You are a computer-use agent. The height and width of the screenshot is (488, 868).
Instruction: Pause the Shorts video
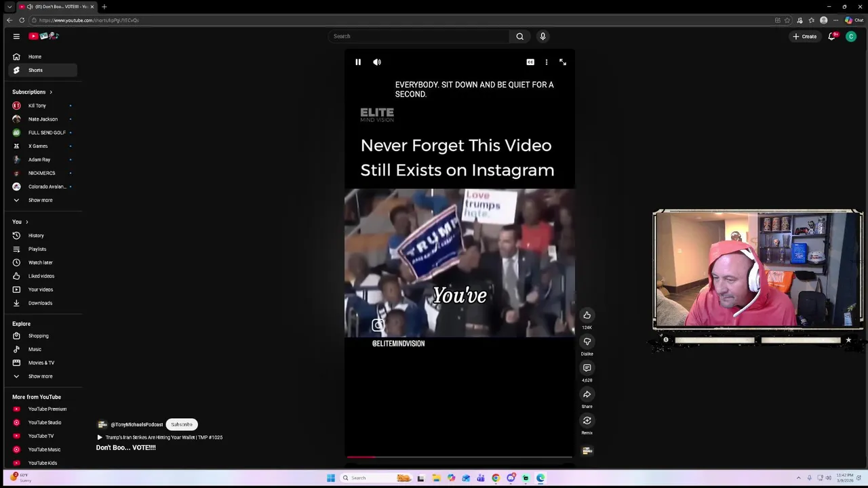(358, 62)
